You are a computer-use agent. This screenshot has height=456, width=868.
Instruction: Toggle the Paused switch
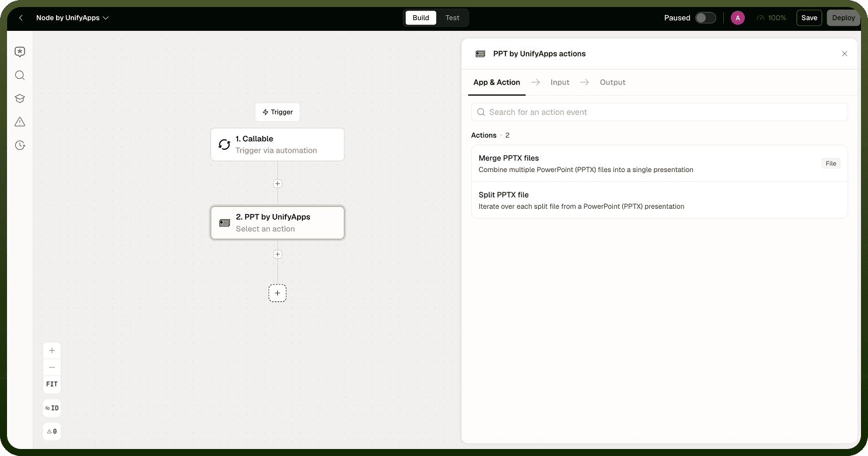pyautogui.click(x=705, y=18)
